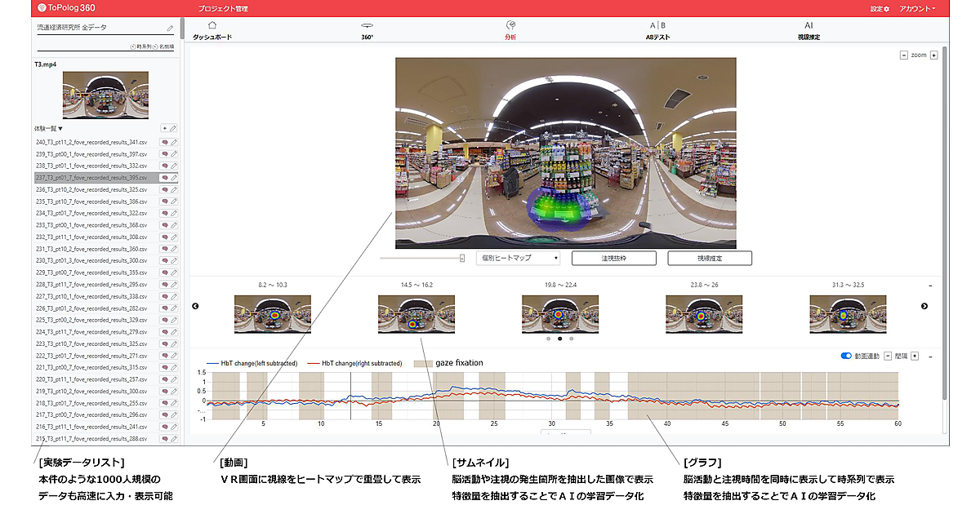
Task: Open the ダッシュボード home icon
Action: (212, 26)
